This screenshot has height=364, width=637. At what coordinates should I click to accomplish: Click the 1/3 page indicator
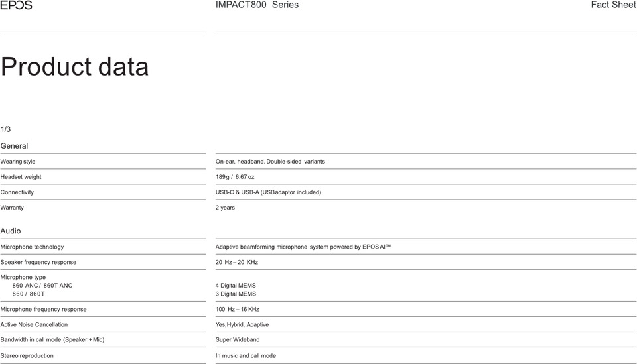click(x=6, y=129)
